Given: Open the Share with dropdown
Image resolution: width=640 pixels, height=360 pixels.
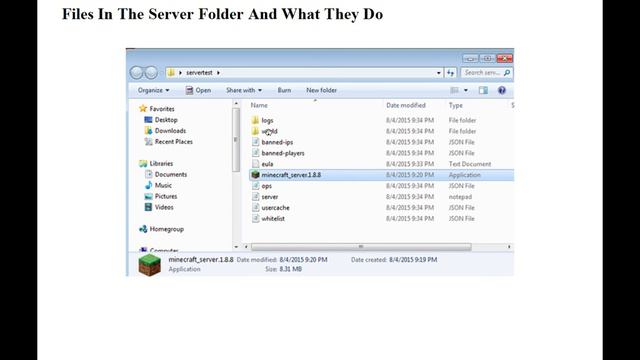Looking at the screenshot, I should coord(244,90).
